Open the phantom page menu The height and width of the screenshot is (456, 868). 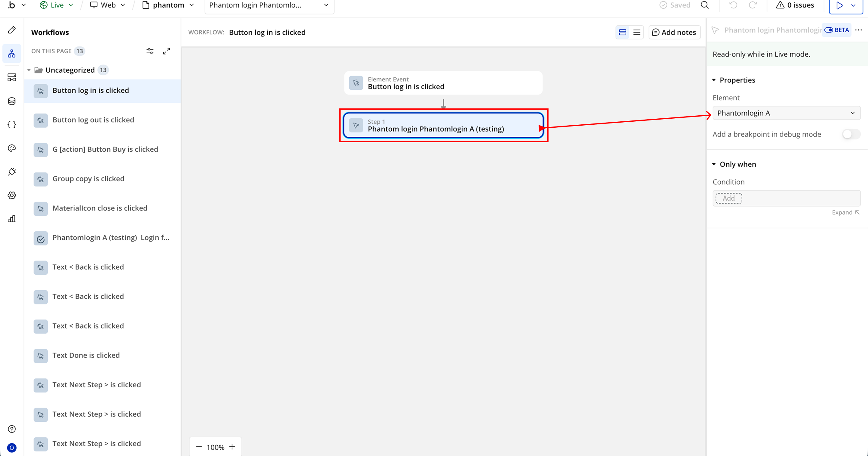[168, 5]
